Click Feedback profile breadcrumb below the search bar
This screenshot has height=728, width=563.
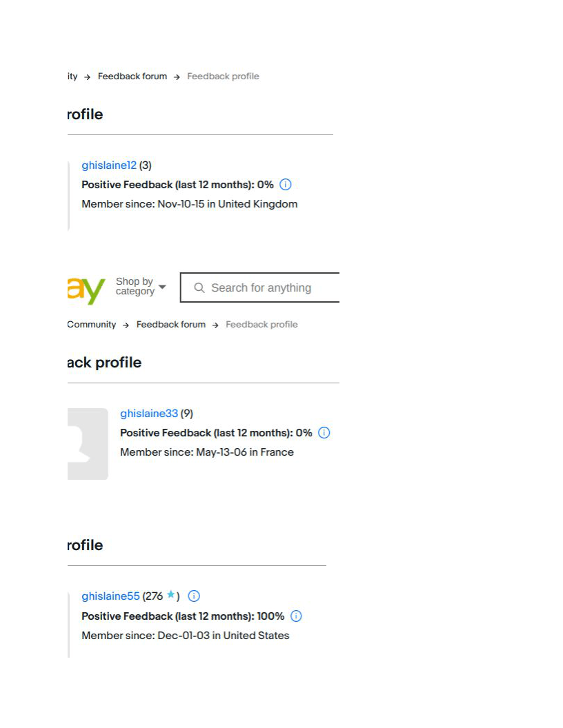click(x=261, y=325)
